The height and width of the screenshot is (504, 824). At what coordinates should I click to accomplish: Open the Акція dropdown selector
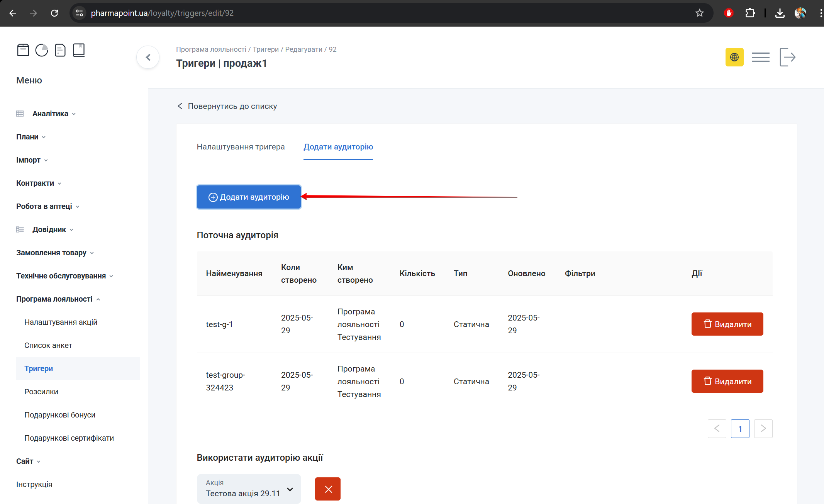(249, 489)
